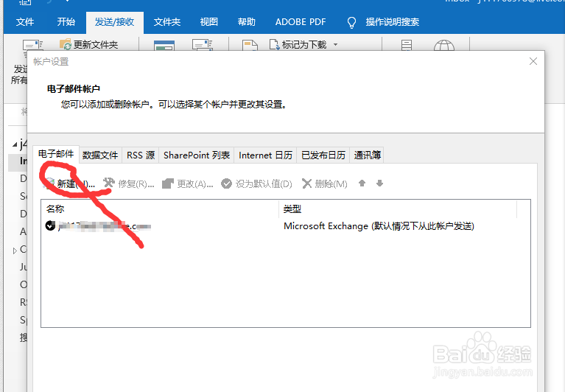The width and height of the screenshot is (565, 392).
Task: Open the 文件 ribbon tab
Action: 25,22
